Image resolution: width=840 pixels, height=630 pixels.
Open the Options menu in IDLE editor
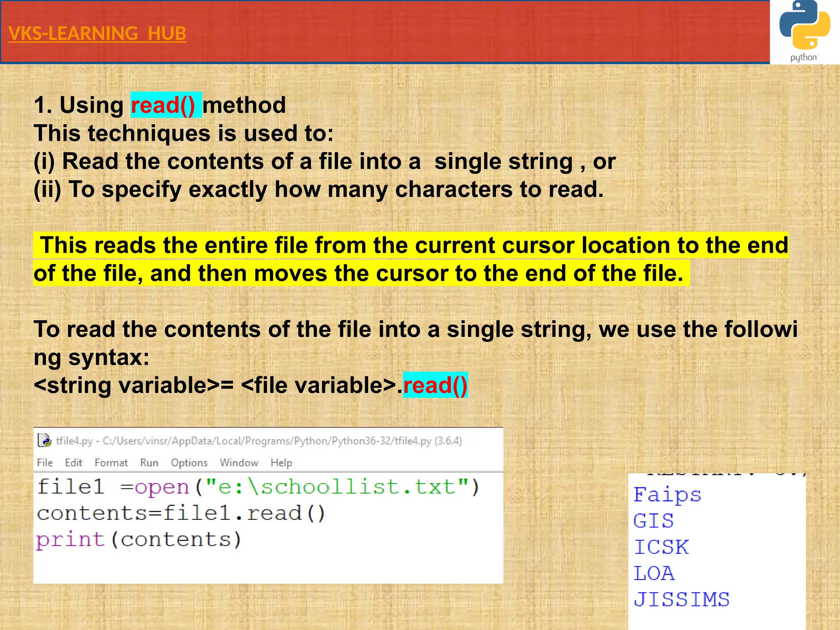point(189,463)
